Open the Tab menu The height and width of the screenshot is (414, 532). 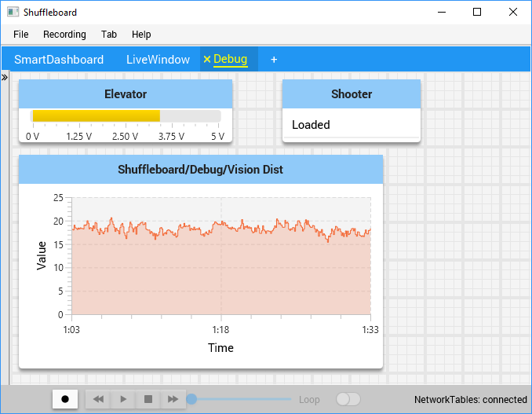(x=109, y=35)
